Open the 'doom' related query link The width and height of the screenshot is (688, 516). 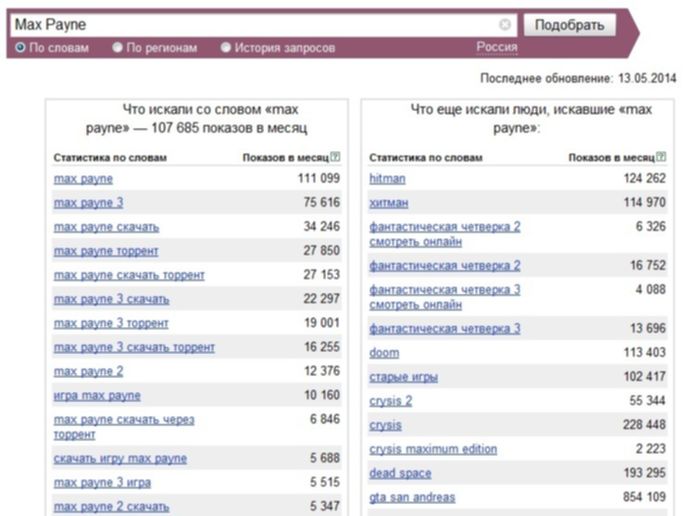coord(384,353)
